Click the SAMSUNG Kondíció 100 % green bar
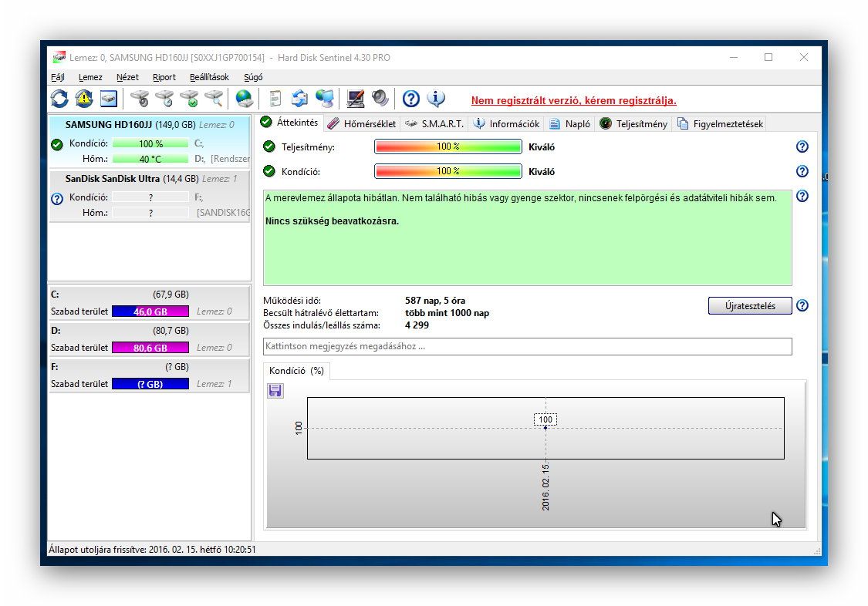The width and height of the screenshot is (868, 606). click(x=150, y=143)
